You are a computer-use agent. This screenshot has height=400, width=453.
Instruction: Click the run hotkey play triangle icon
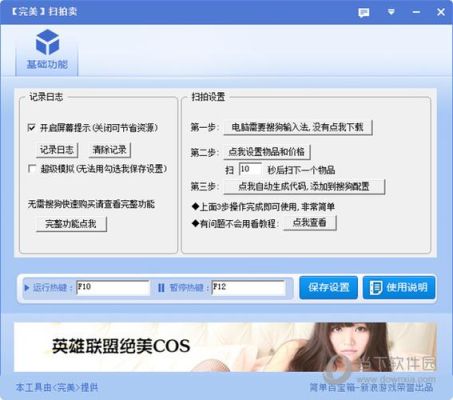(x=27, y=288)
